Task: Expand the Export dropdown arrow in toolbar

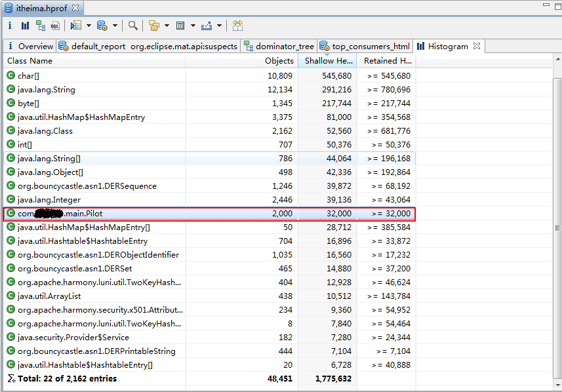Action: (219, 26)
